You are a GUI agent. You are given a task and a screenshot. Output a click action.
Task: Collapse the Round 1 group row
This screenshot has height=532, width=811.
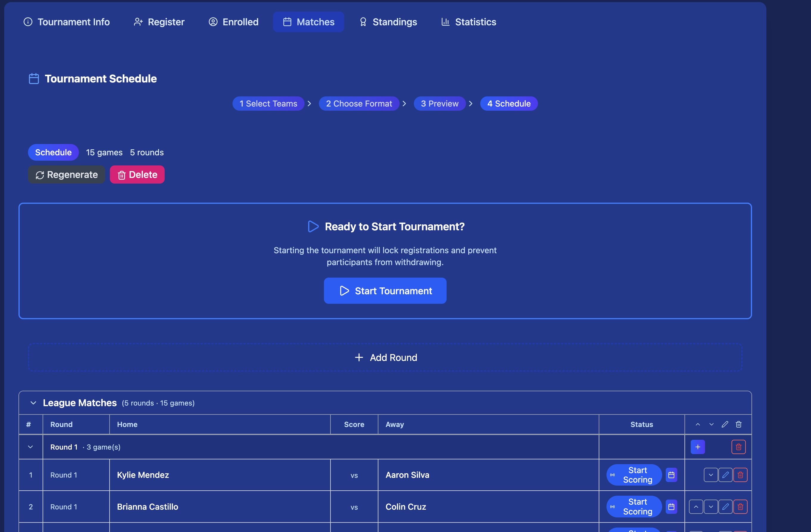coord(30,447)
